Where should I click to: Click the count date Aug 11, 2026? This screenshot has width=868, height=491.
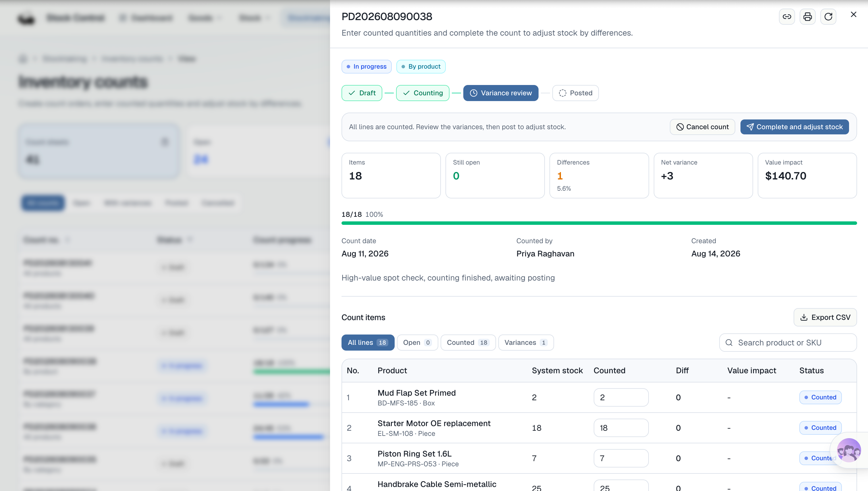[365, 254]
